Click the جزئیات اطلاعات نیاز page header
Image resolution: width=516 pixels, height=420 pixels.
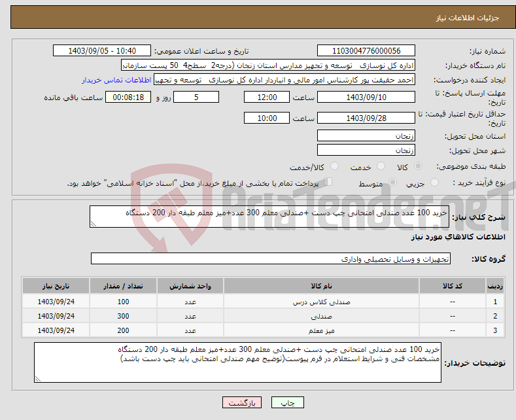(468, 18)
